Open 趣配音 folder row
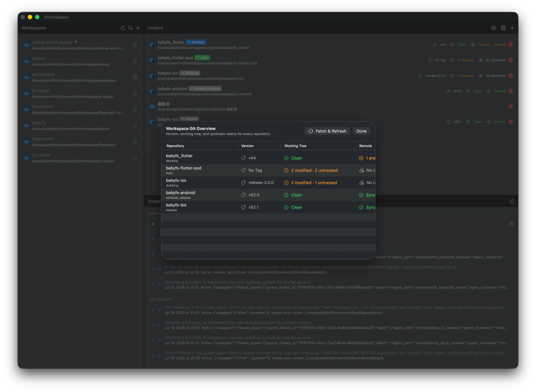Viewport: 536px width, 392px height. click(331, 107)
